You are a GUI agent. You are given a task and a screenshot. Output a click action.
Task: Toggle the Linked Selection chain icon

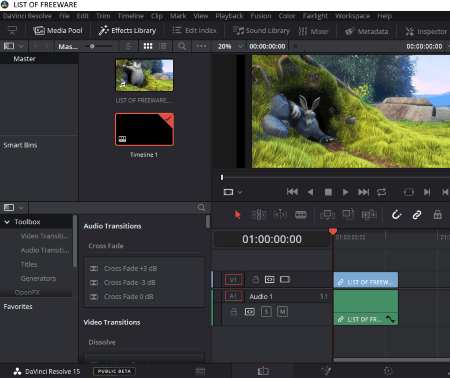417,215
